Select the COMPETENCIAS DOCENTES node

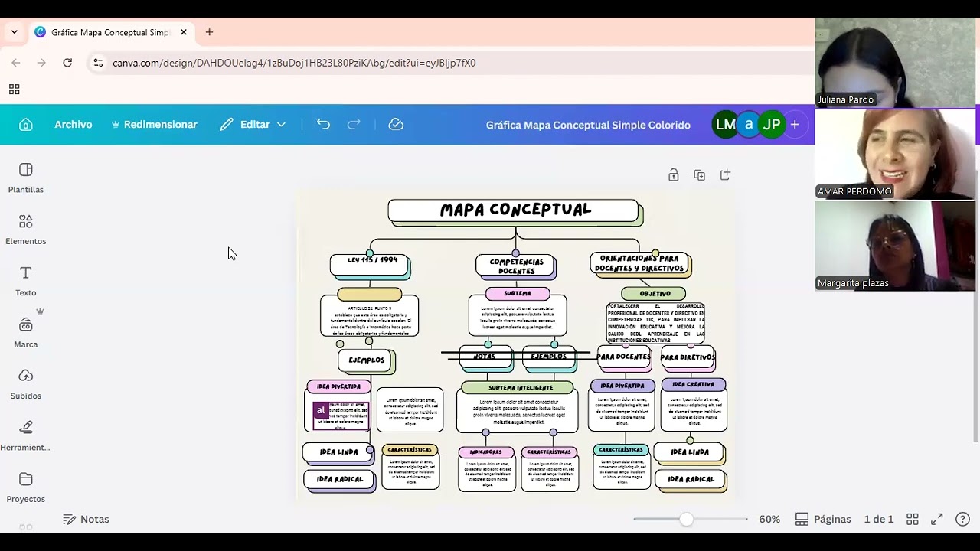[x=516, y=266]
